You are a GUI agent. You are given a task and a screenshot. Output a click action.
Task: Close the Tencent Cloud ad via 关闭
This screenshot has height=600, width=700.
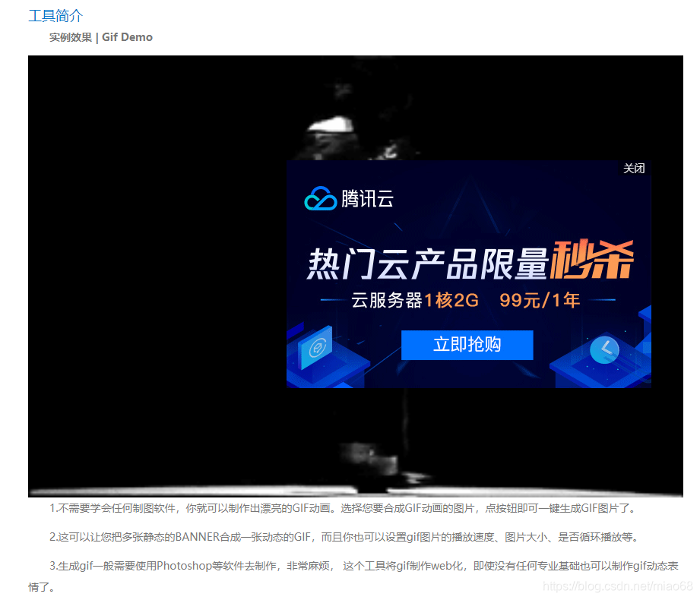[634, 168]
